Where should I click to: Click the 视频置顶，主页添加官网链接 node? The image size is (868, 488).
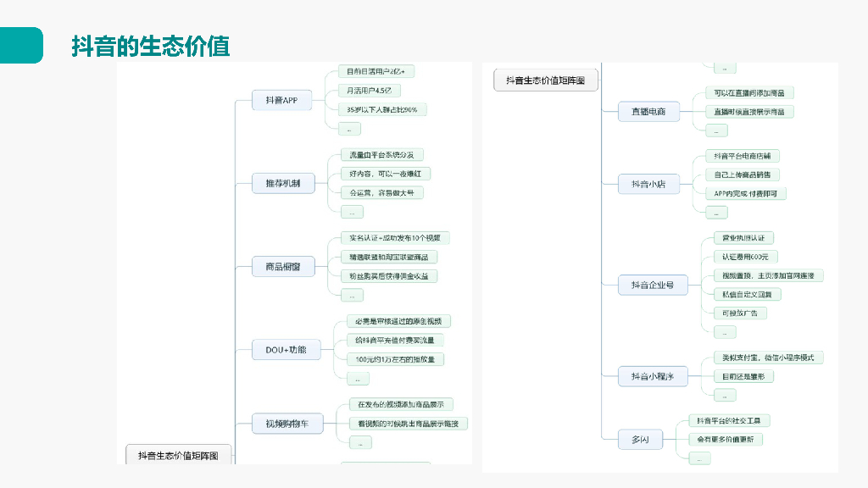tap(768, 275)
